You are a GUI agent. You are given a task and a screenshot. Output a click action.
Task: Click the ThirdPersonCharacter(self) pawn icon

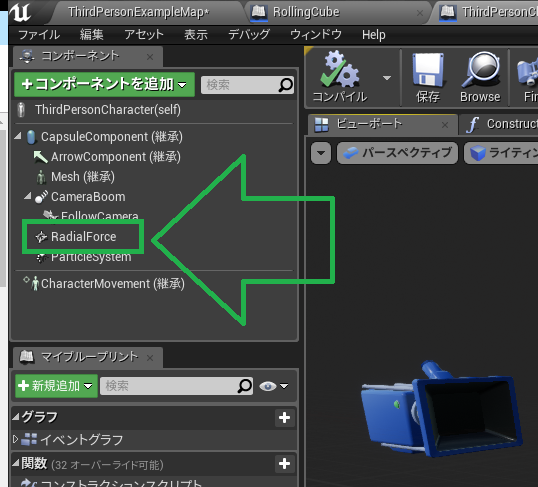point(21,110)
